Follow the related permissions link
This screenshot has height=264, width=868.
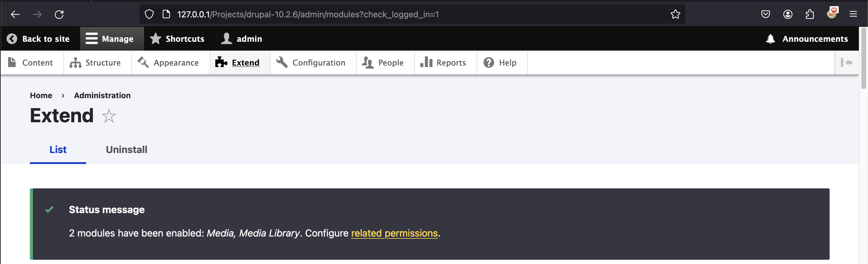(394, 233)
